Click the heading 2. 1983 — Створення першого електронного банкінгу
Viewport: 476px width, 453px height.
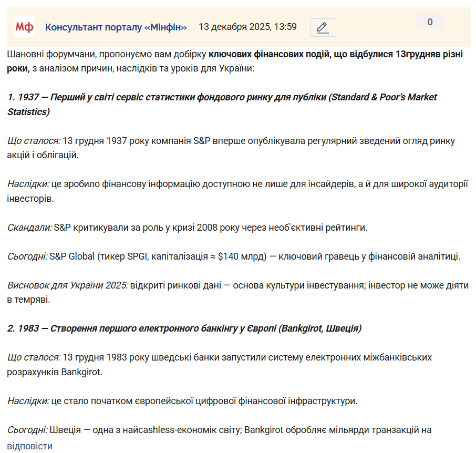point(184,328)
